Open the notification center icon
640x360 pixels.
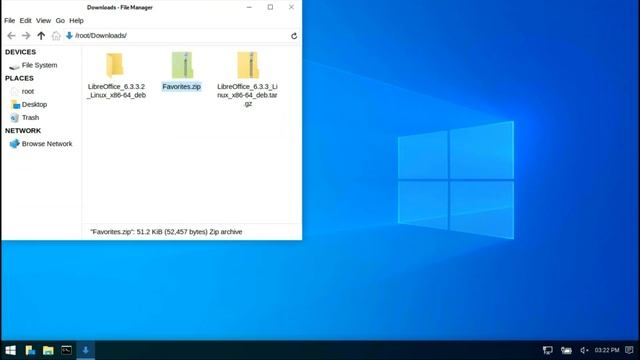point(629,350)
